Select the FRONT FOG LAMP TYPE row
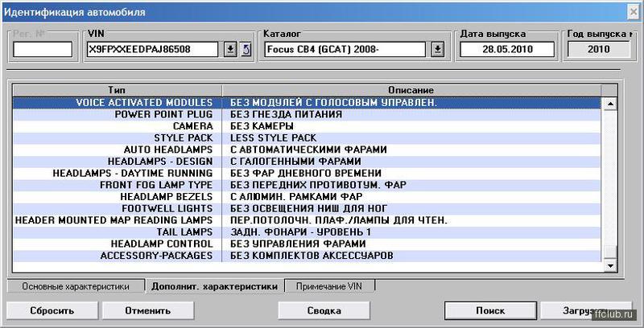Image resolution: width=644 pixels, height=328 pixels. (307, 185)
